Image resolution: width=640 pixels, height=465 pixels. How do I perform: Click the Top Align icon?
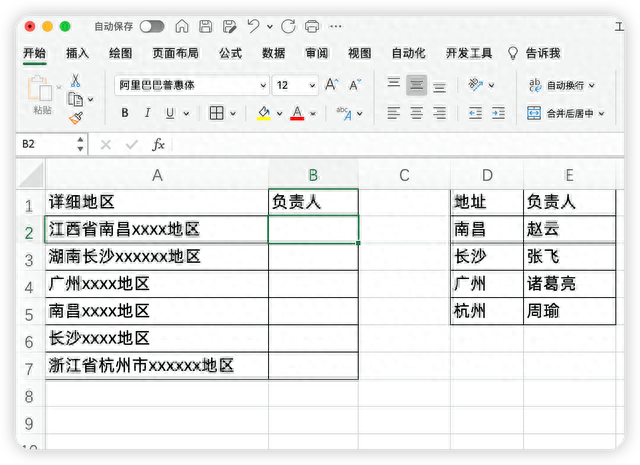(393, 83)
